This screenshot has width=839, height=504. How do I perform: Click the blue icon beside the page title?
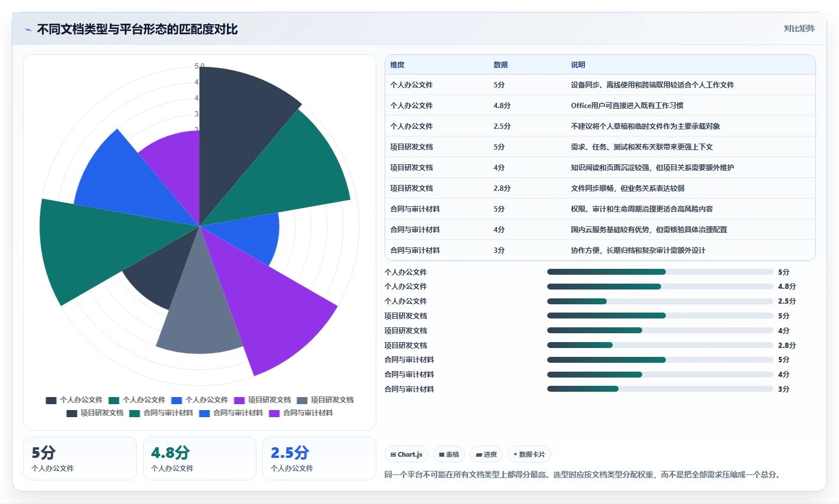(28, 30)
